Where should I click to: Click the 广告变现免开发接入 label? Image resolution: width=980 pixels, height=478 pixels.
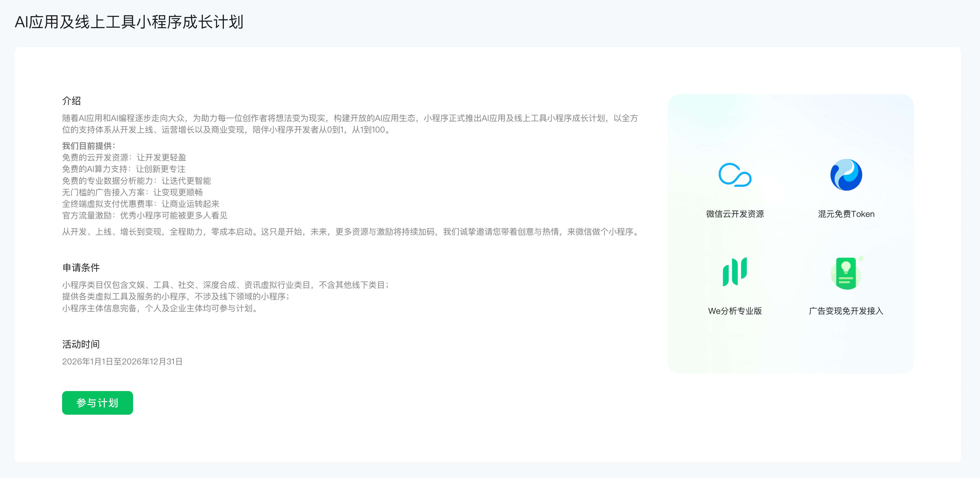846,311
